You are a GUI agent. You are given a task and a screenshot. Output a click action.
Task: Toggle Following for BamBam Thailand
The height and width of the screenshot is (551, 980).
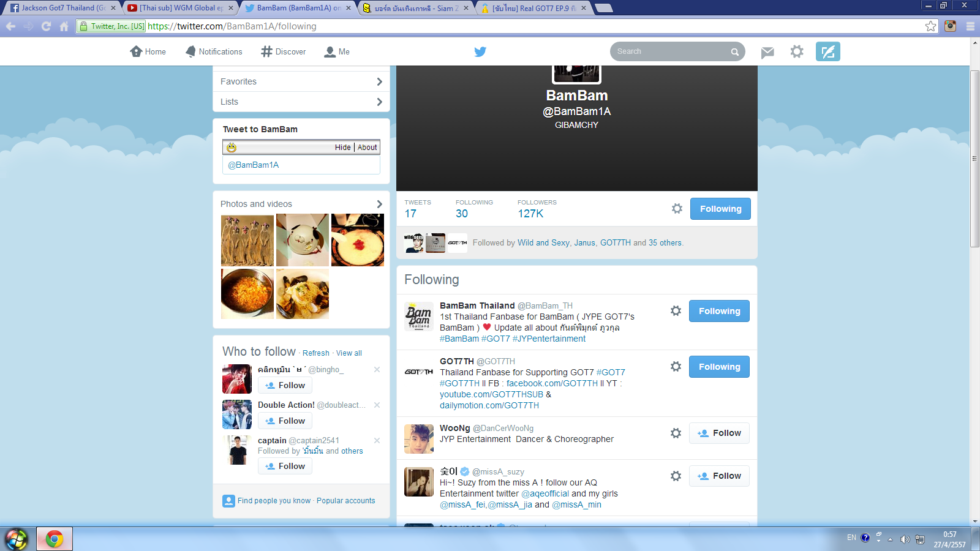[719, 311]
